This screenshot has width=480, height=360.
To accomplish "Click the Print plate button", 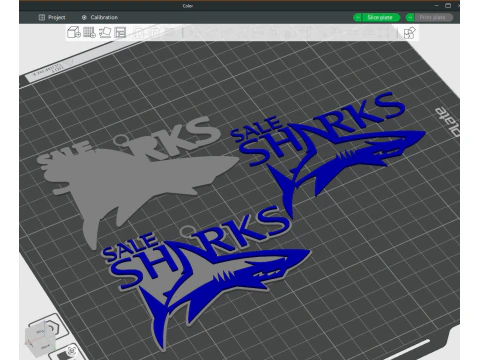I will tap(433, 17).
